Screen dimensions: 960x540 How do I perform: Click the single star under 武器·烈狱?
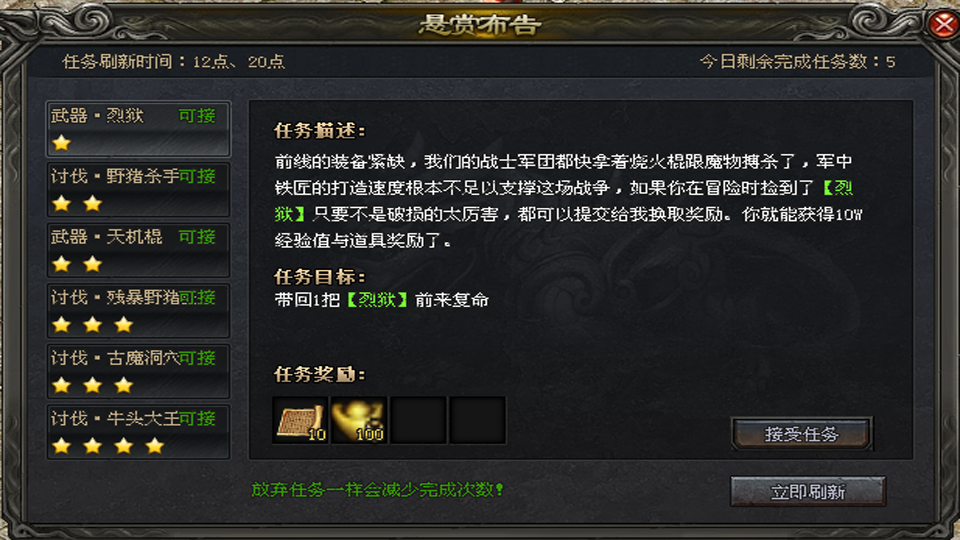61,143
